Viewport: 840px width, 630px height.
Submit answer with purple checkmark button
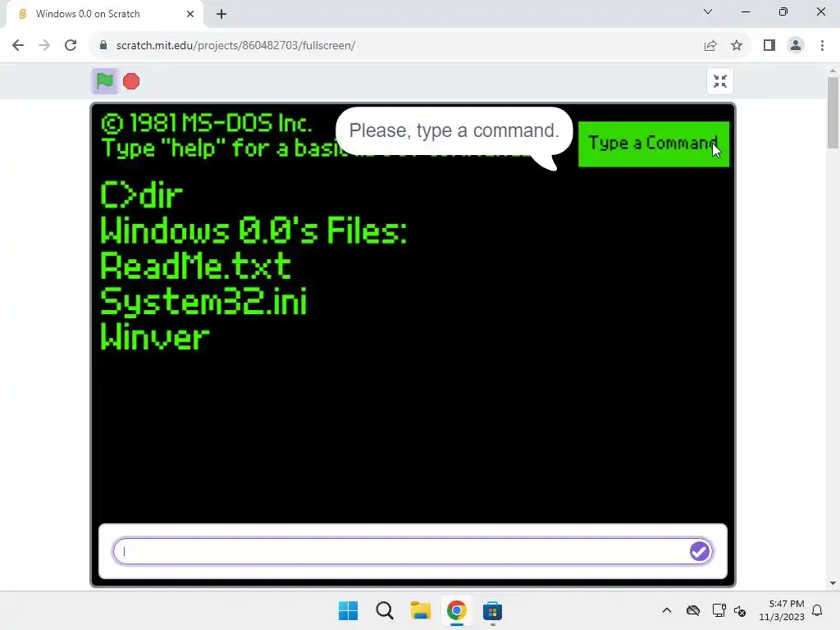coord(700,551)
